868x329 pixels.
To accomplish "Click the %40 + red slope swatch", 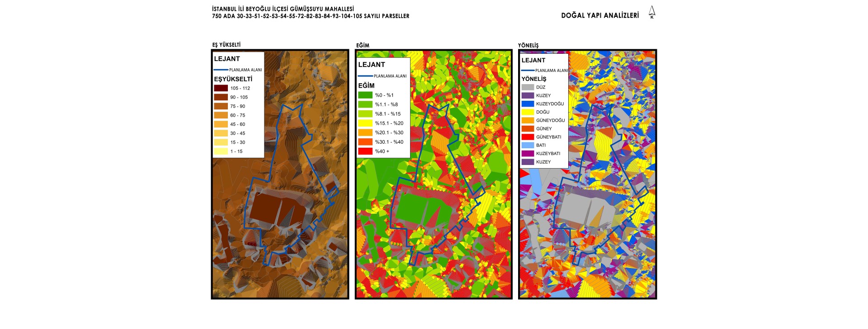I will (365, 151).
